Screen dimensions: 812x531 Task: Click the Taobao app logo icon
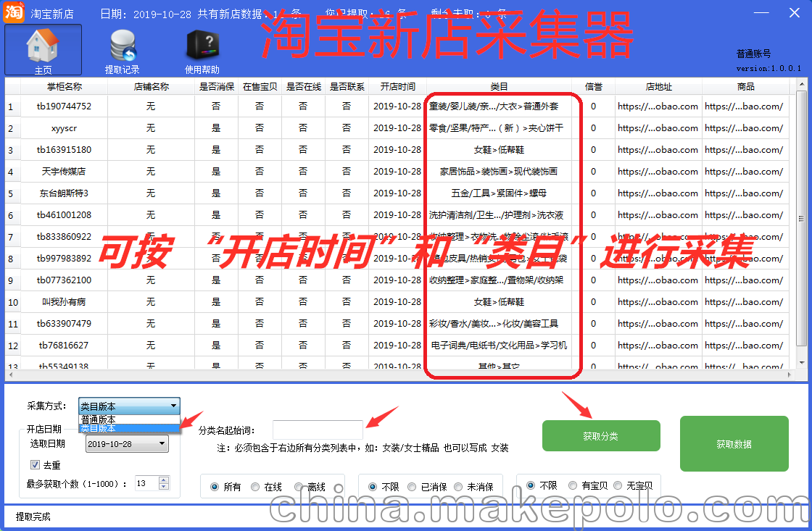[x=14, y=12]
